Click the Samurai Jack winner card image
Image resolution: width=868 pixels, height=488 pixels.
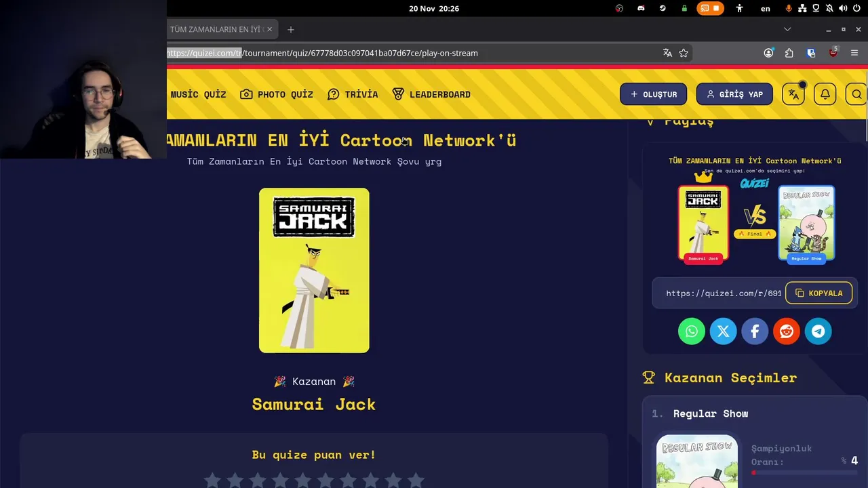(x=314, y=270)
